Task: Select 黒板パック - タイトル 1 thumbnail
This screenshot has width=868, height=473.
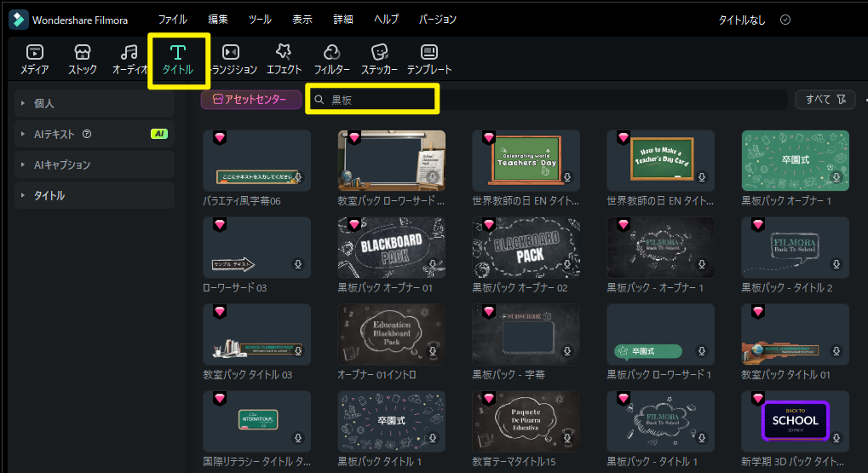Action: [660, 421]
